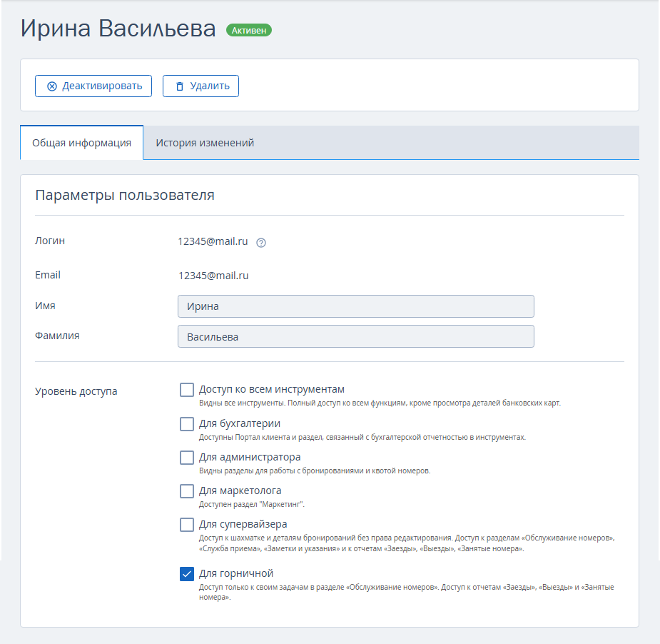Click the Активен status badge
This screenshot has width=660, height=644.
click(x=249, y=30)
